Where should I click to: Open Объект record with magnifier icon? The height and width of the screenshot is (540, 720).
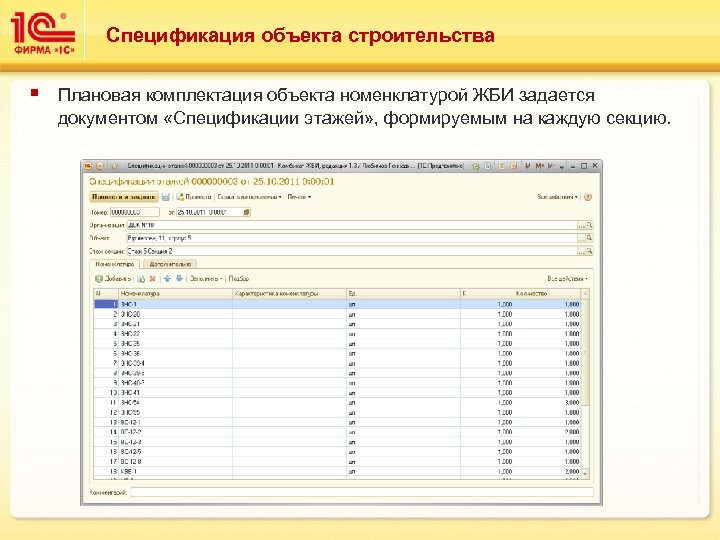(590, 238)
